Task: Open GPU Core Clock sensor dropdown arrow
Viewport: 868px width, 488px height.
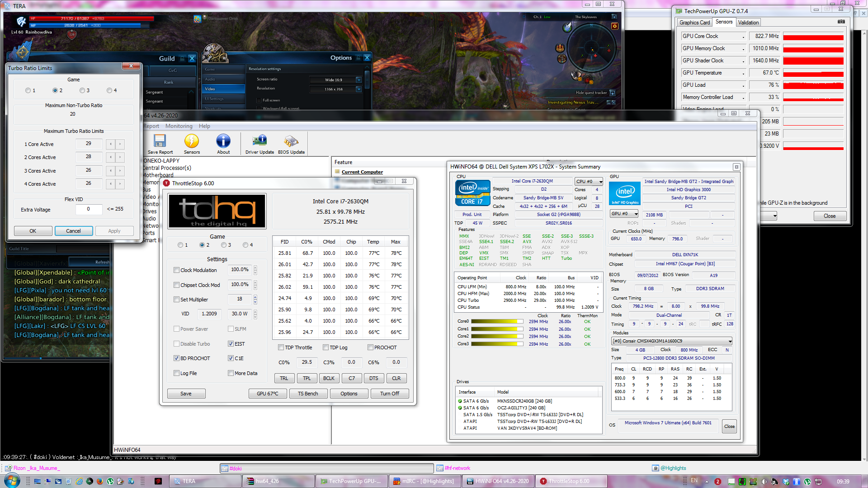Action: pos(743,37)
